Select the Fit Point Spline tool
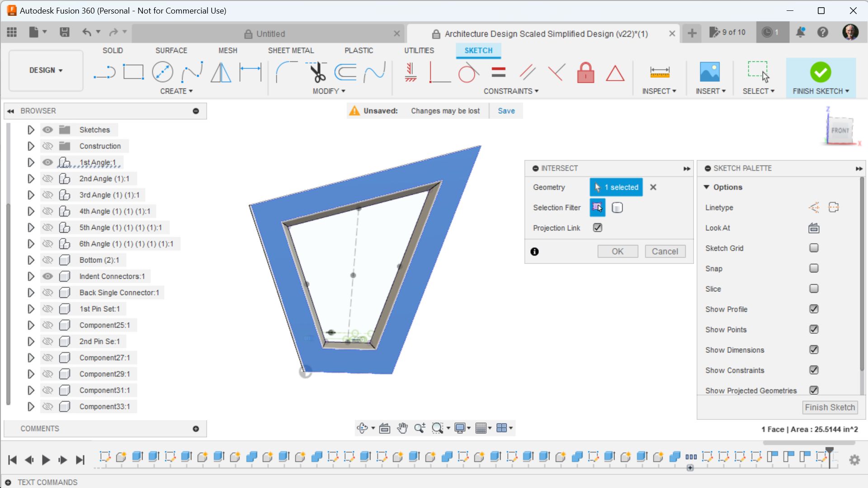This screenshot has width=868, height=488. tap(192, 72)
